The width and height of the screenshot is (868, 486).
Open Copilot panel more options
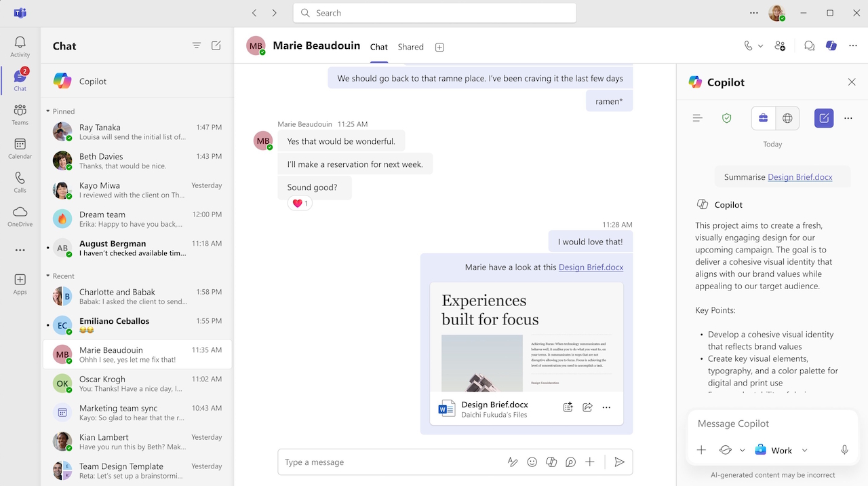pyautogui.click(x=848, y=118)
